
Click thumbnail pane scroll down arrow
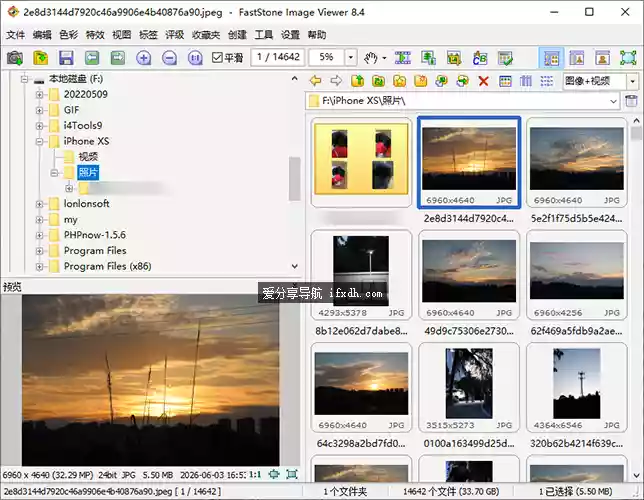637,475
